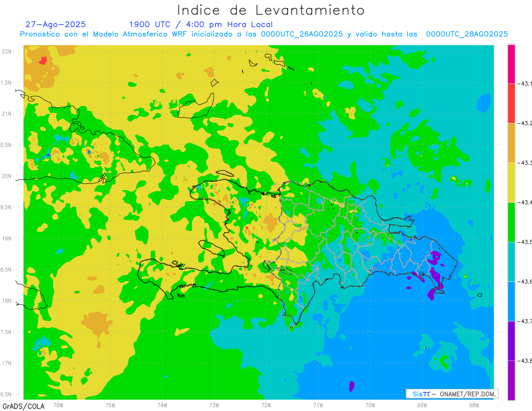
Task: Click the cyan color bar segment
Action: [511, 262]
